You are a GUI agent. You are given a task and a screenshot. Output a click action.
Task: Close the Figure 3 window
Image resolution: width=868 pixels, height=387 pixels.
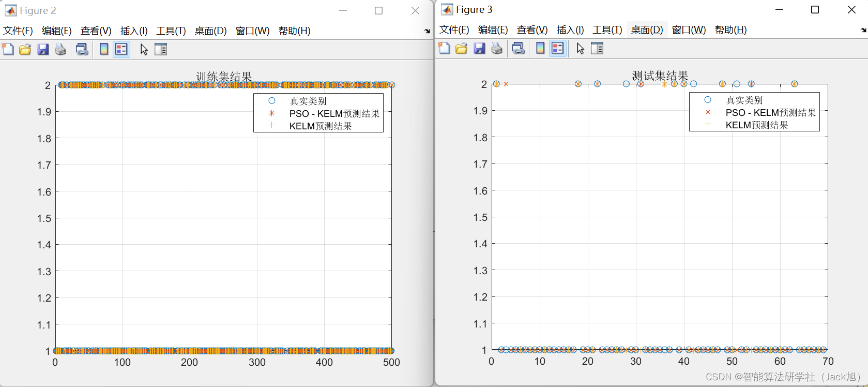[x=851, y=9]
